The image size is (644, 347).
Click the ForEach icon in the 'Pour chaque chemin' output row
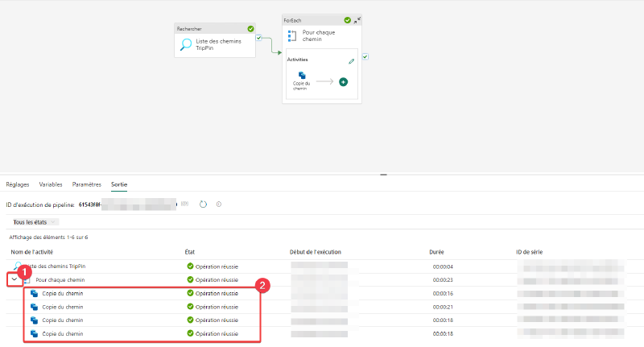pyautogui.click(x=27, y=280)
